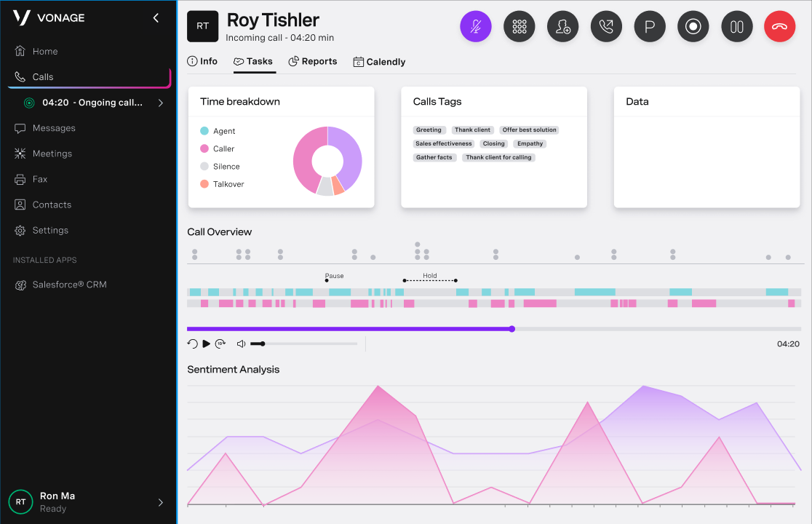This screenshot has height=524, width=812.
Task: Click the Empathy call tag
Action: pyautogui.click(x=530, y=143)
